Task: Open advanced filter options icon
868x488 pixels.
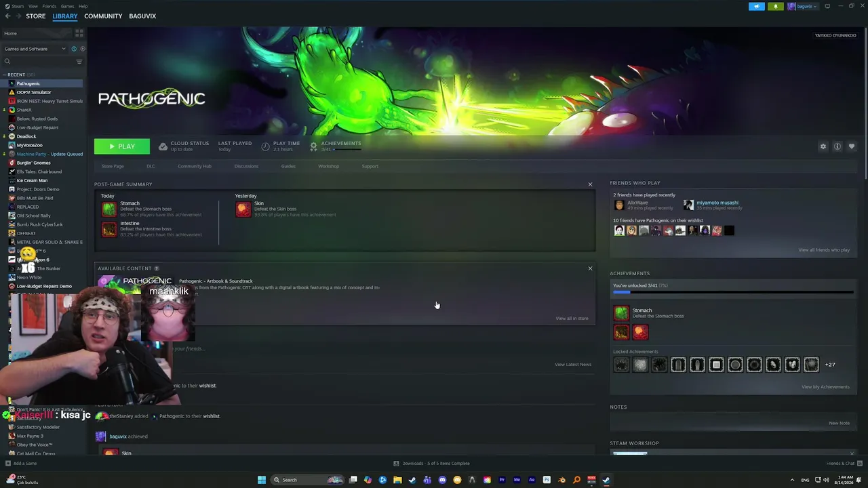Action: pyautogui.click(x=79, y=62)
